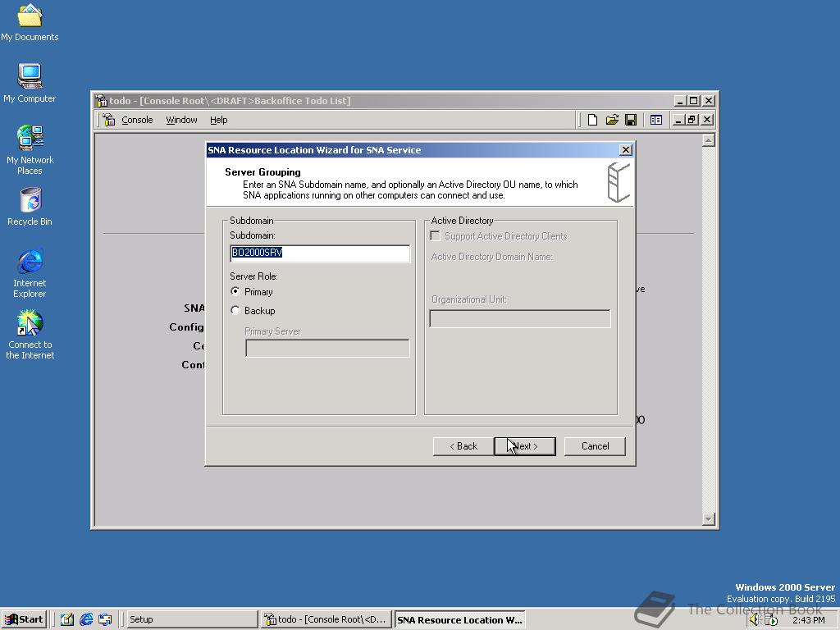Click the MMC console icon beside Console menu
The width and height of the screenshot is (840, 630).
click(109, 120)
